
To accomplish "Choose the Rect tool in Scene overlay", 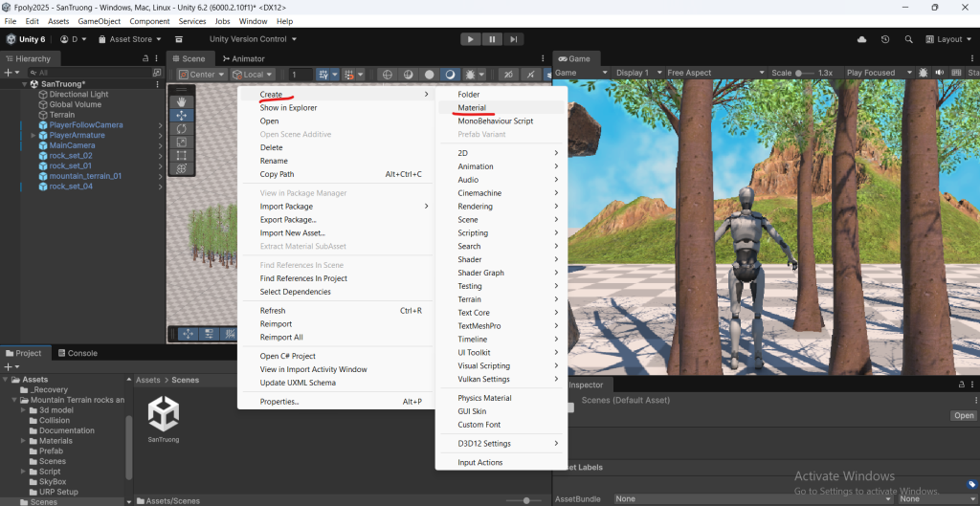I will point(181,155).
